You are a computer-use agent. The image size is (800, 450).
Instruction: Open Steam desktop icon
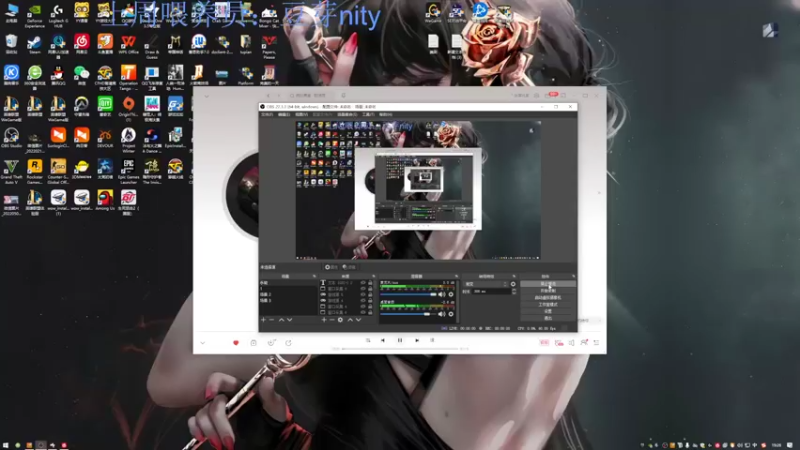tap(35, 44)
